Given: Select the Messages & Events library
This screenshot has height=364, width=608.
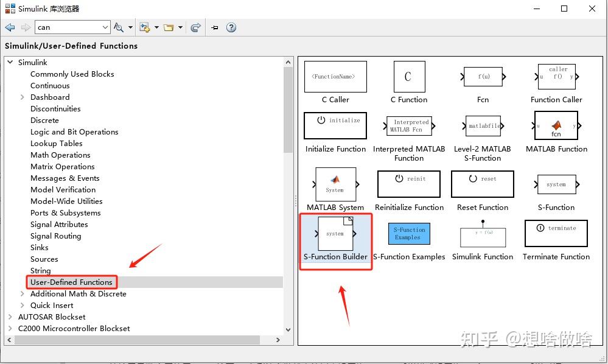Looking at the screenshot, I should (x=65, y=178).
